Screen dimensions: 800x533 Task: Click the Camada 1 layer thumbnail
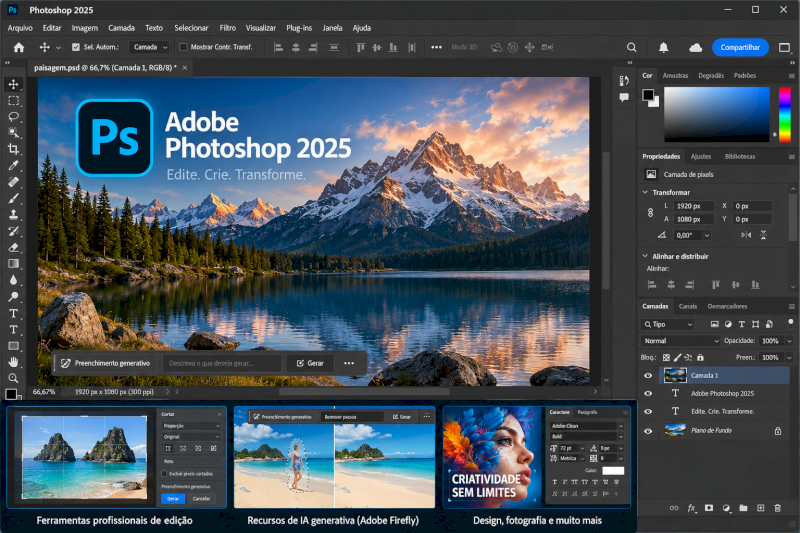pos(675,375)
